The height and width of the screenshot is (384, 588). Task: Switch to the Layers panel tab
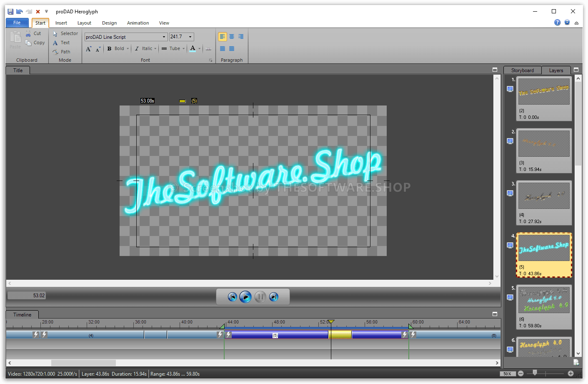[x=555, y=70]
